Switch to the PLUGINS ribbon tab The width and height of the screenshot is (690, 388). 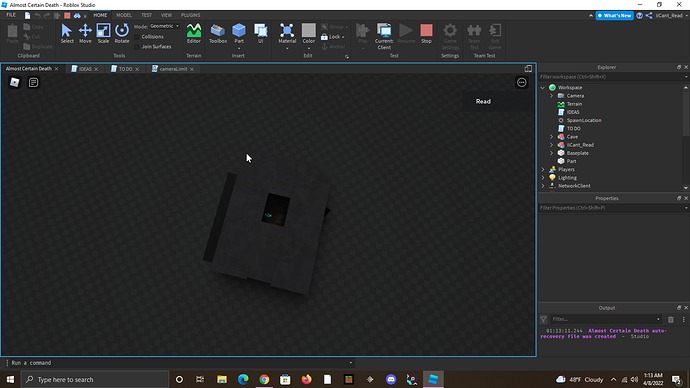click(x=191, y=15)
